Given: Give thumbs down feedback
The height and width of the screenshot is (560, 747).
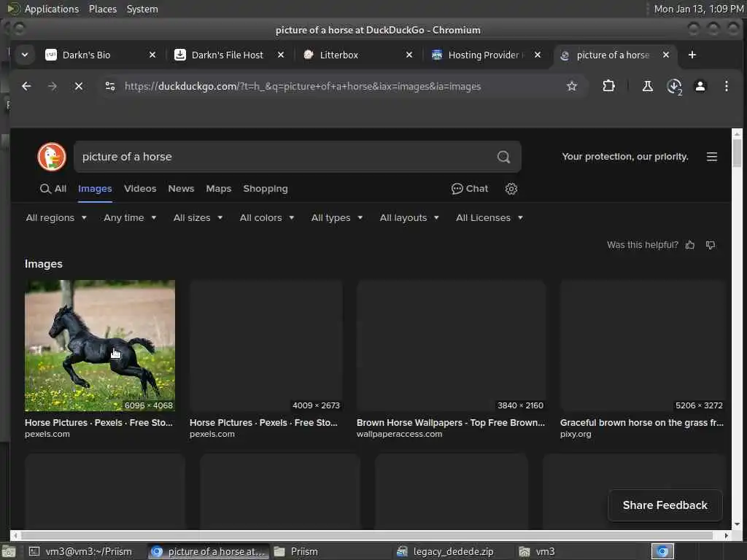Looking at the screenshot, I should point(711,245).
